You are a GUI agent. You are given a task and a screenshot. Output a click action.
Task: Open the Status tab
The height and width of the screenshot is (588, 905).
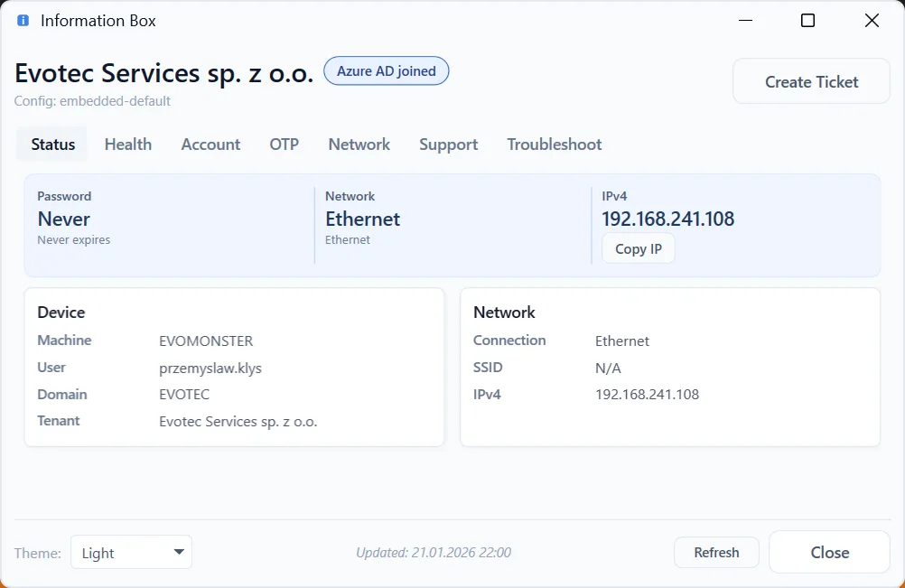pos(52,145)
